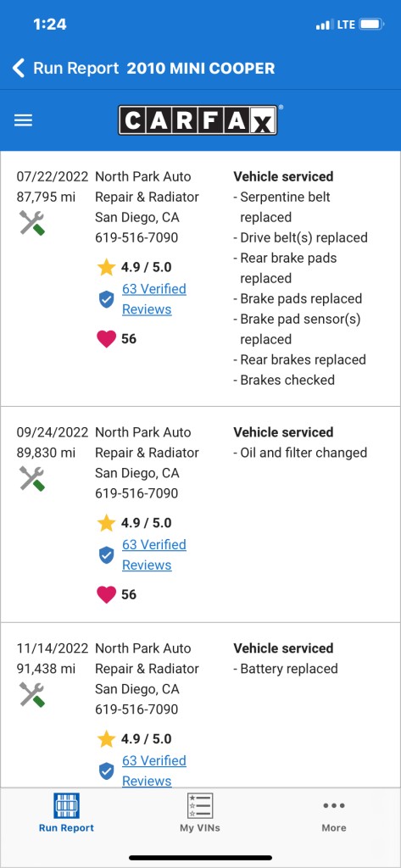
Task: Open the hamburger menu
Action: point(23,120)
